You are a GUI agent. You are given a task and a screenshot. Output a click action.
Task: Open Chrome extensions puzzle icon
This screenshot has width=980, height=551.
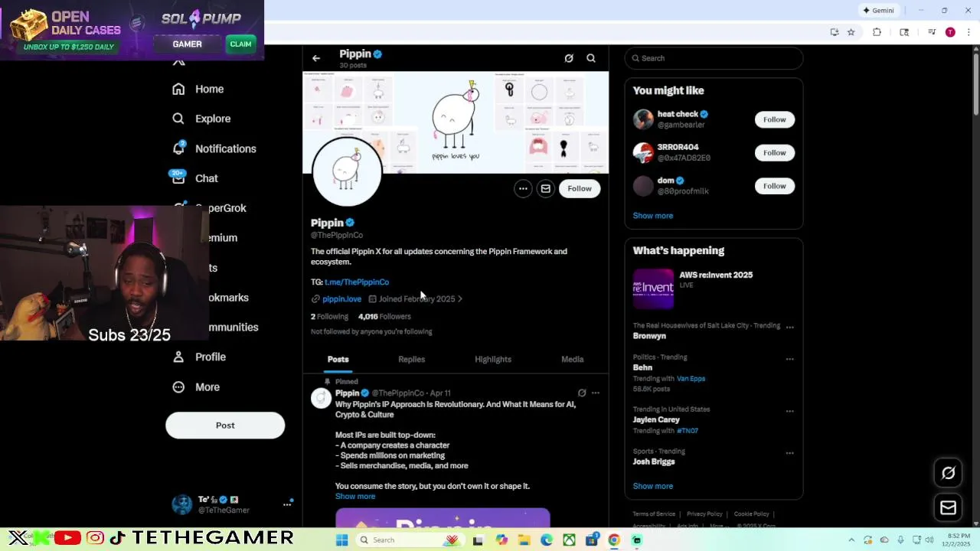pyautogui.click(x=877, y=32)
